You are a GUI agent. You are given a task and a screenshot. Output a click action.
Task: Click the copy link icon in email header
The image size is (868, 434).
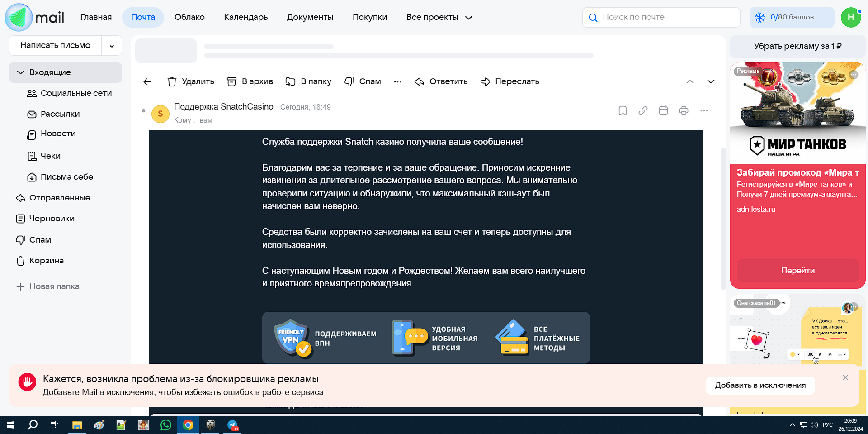tap(643, 111)
